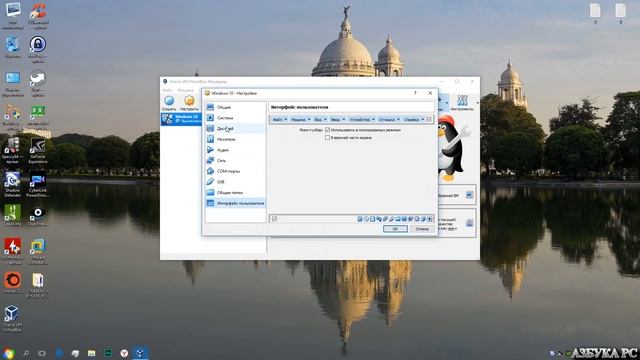
Task: Select the Дисплей settings category
Action: tap(235, 128)
